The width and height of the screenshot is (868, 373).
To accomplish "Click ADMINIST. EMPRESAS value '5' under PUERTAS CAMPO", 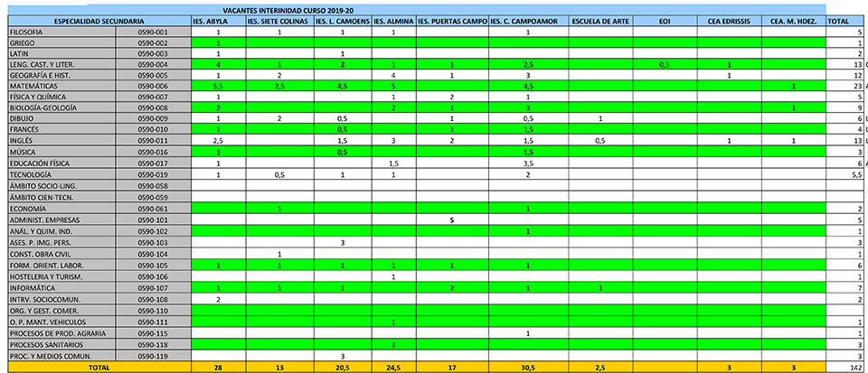I will pos(452,220).
